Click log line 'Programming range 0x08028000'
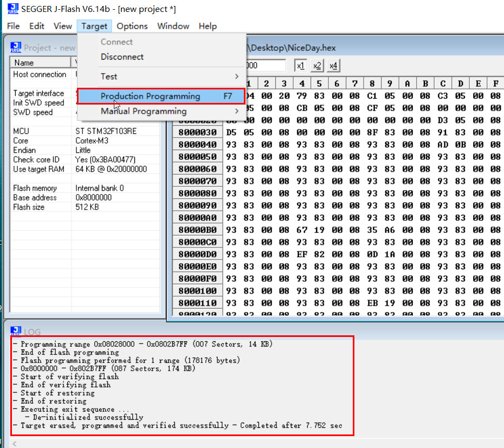Image resolution: width=504 pixels, height=448 pixels. pyautogui.click(x=77, y=344)
